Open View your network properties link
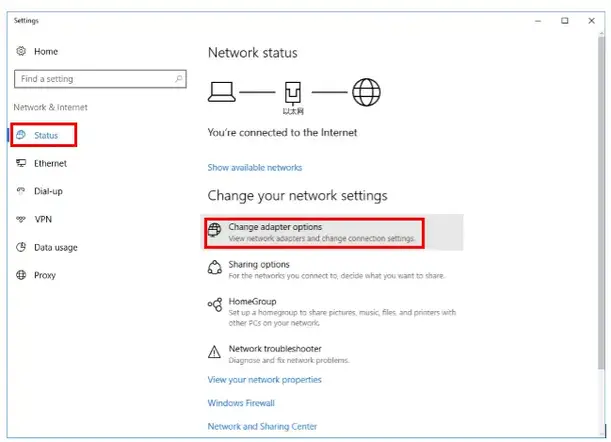The width and height of the screenshot is (611, 442). [265, 380]
